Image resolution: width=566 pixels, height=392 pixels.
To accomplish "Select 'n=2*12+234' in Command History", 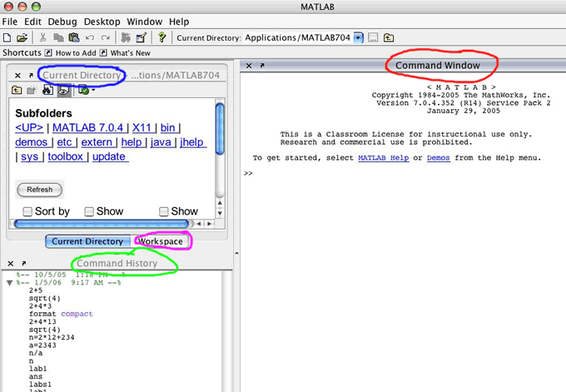I will pyautogui.click(x=52, y=338).
